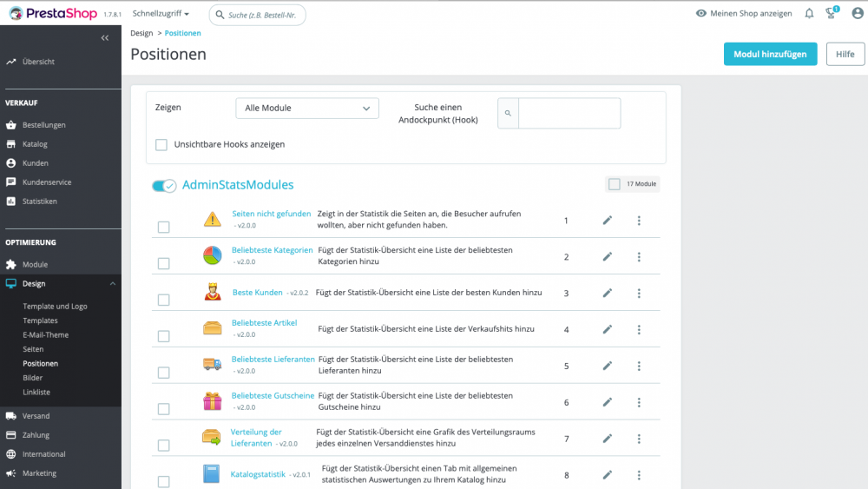
Task: Click the eye icon next to Meinen Shop anzeigen
Action: pos(700,13)
